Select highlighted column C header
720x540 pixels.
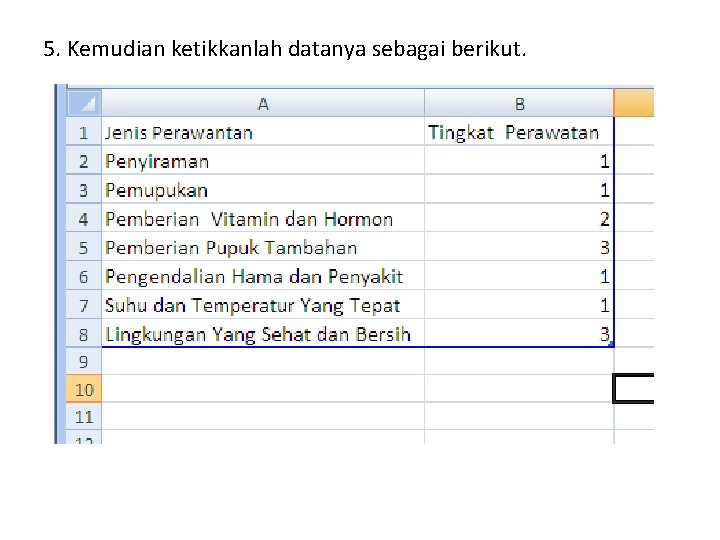click(x=634, y=103)
